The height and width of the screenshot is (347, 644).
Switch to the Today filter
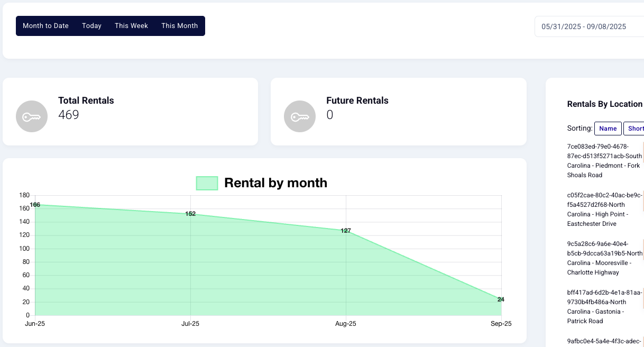(x=91, y=26)
